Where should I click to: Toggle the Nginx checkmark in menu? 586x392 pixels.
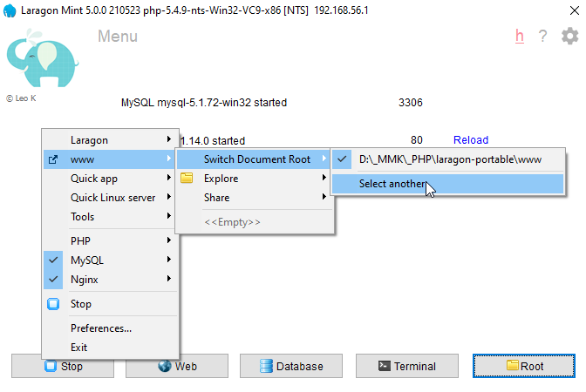click(53, 280)
